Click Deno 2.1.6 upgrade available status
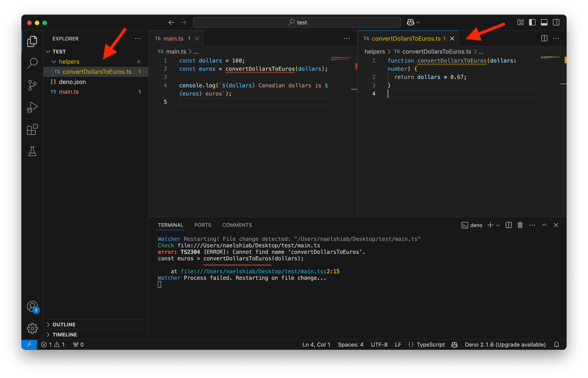 505,345
